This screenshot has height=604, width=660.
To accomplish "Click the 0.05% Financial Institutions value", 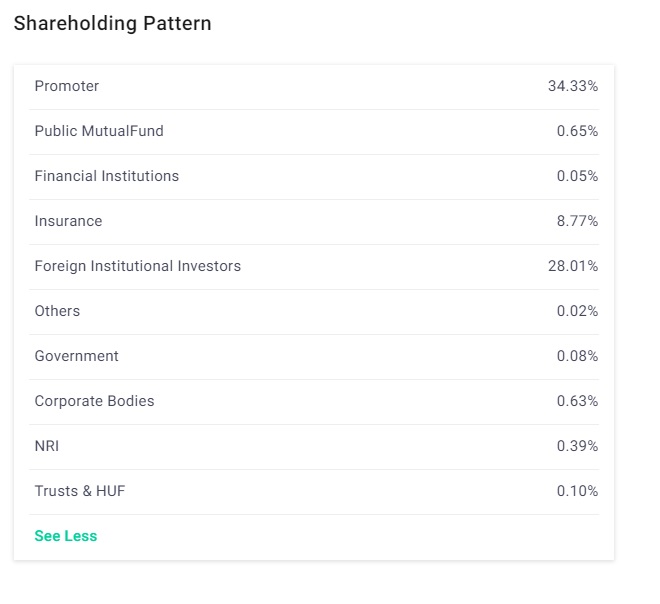I will (577, 176).
